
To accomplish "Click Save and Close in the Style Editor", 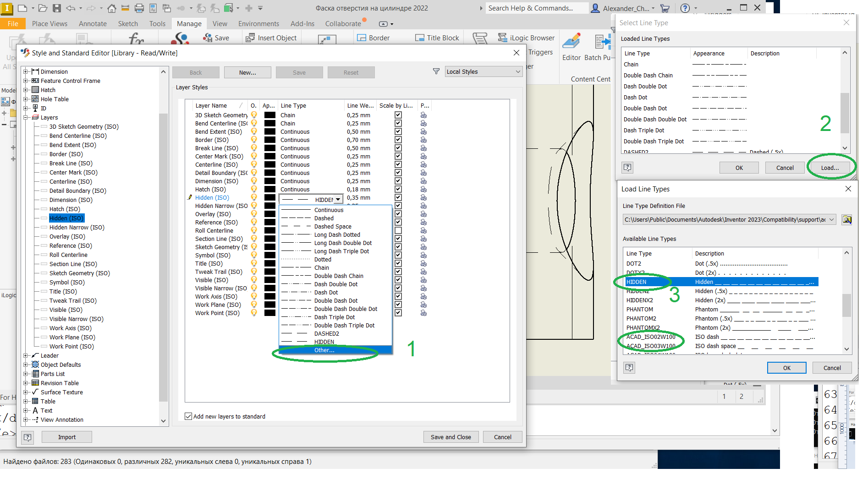I will coord(450,436).
